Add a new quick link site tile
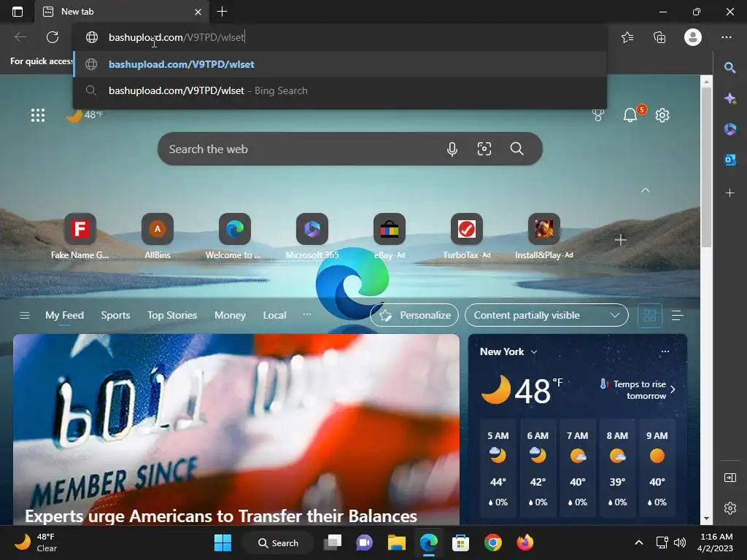This screenshot has height=560, width=747. [620, 240]
